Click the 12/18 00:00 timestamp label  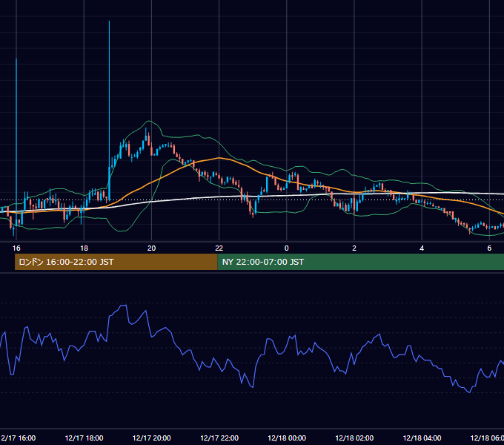tap(287, 438)
